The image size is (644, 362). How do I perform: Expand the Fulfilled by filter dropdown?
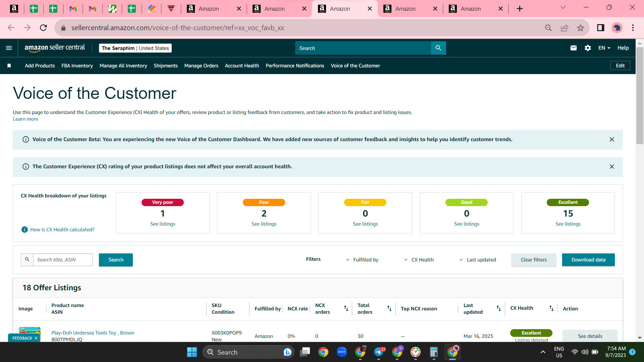pos(362,260)
